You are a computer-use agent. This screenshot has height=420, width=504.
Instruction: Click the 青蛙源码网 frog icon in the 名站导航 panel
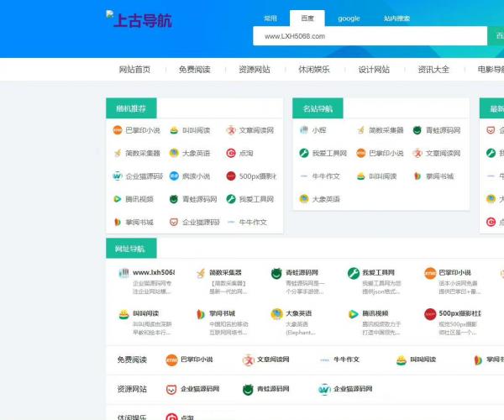pyautogui.click(x=417, y=130)
